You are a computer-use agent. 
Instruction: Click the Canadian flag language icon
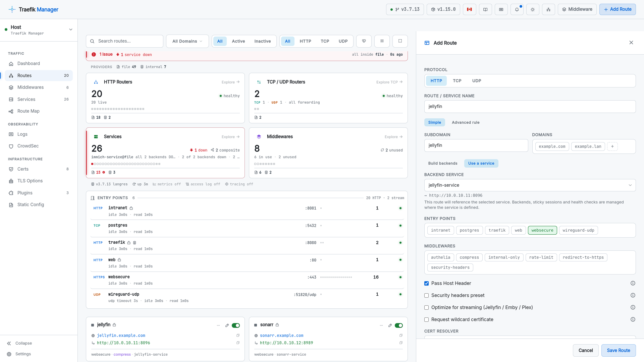click(x=470, y=9)
